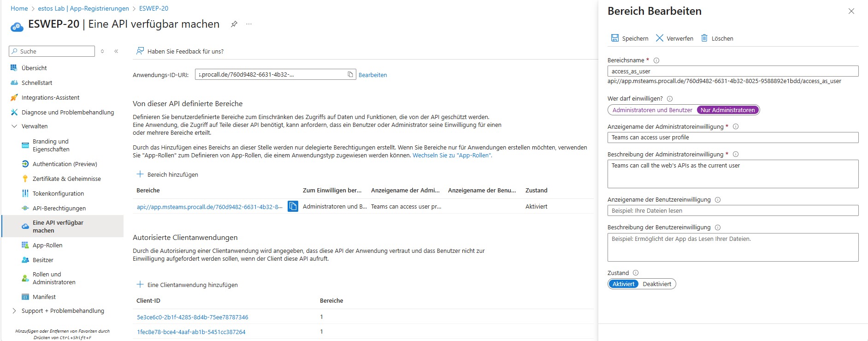Click the Löschen trash icon

pos(704,38)
